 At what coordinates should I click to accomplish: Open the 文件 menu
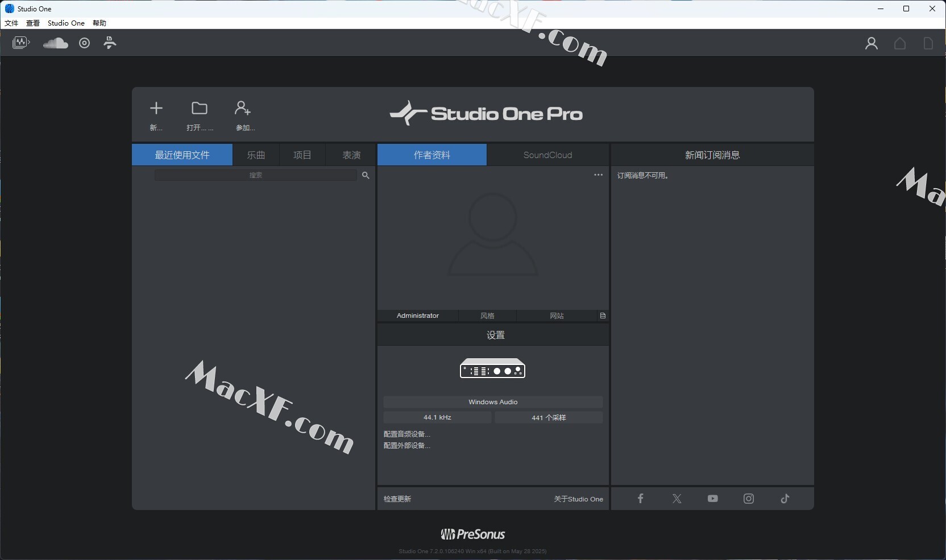(11, 23)
